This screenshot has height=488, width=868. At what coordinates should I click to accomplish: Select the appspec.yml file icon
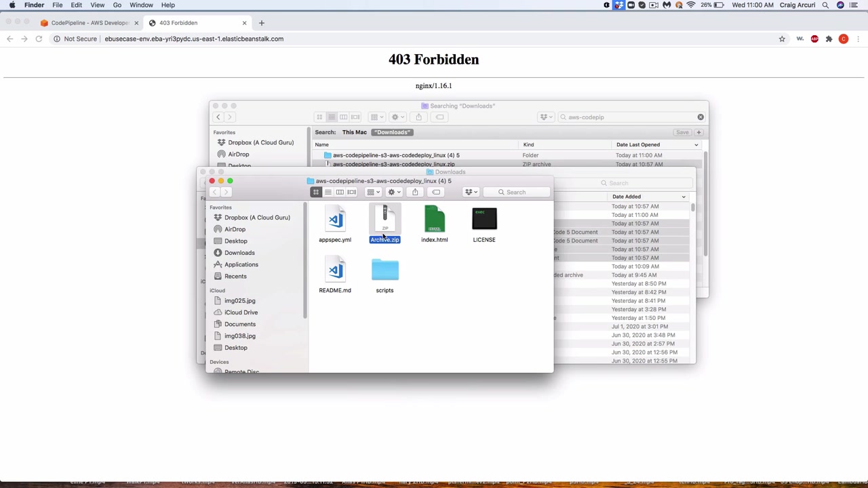[335, 220]
